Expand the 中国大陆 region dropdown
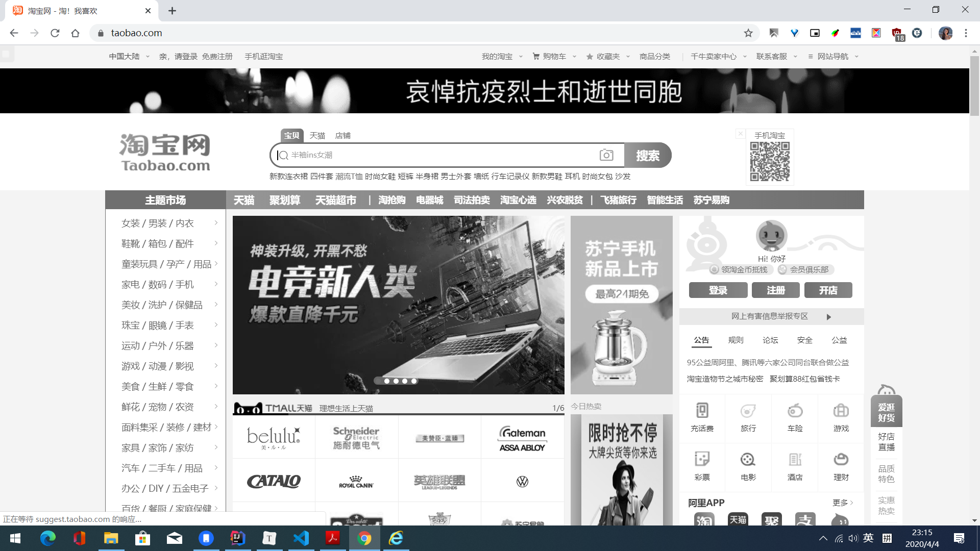The width and height of the screenshot is (980, 551). point(129,56)
